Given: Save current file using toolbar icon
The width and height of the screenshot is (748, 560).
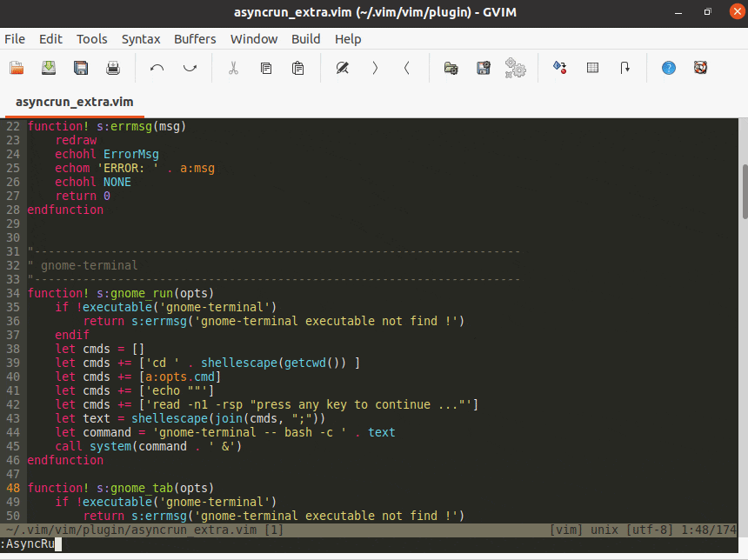Looking at the screenshot, I should coord(49,68).
